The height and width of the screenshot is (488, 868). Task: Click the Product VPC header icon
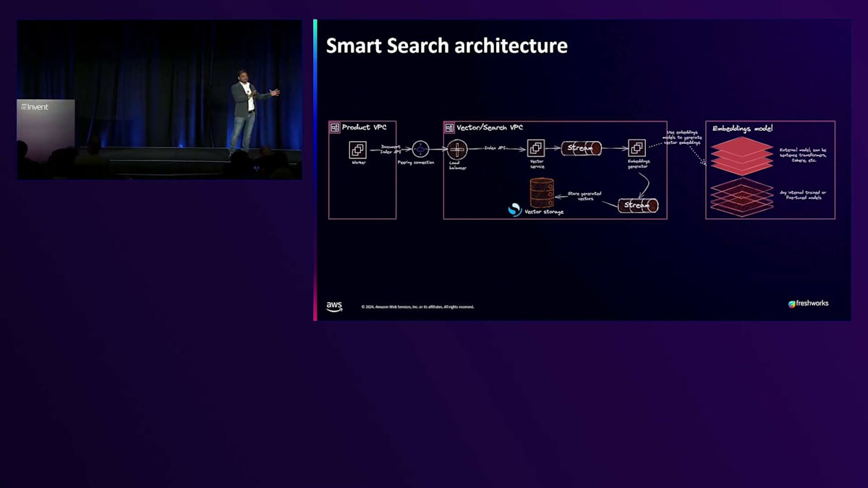pyautogui.click(x=335, y=128)
